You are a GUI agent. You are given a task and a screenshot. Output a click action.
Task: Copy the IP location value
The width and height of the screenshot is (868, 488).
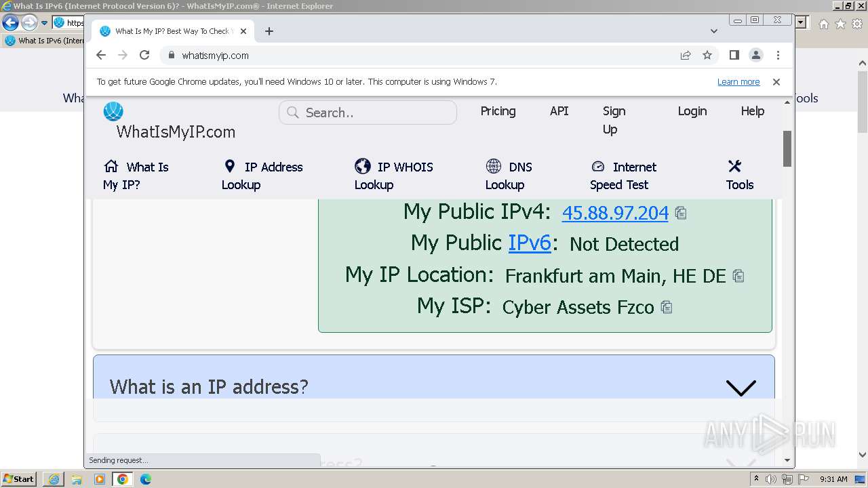click(x=738, y=277)
